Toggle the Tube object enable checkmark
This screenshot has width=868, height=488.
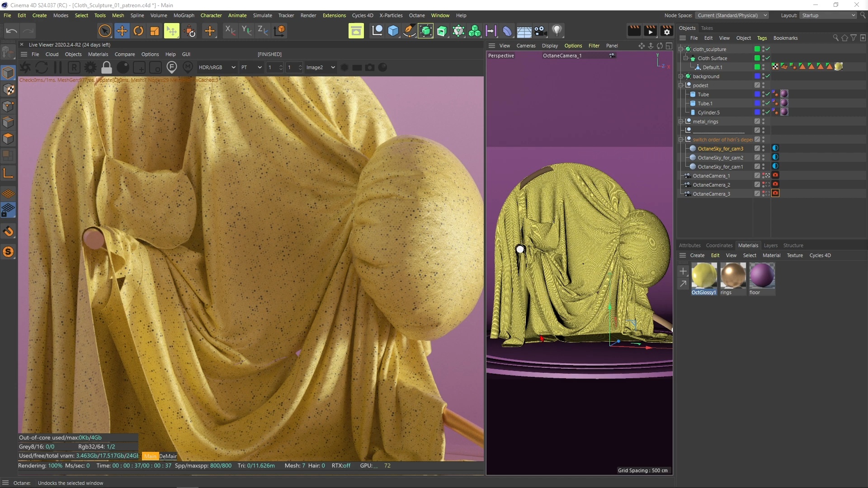tap(768, 94)
